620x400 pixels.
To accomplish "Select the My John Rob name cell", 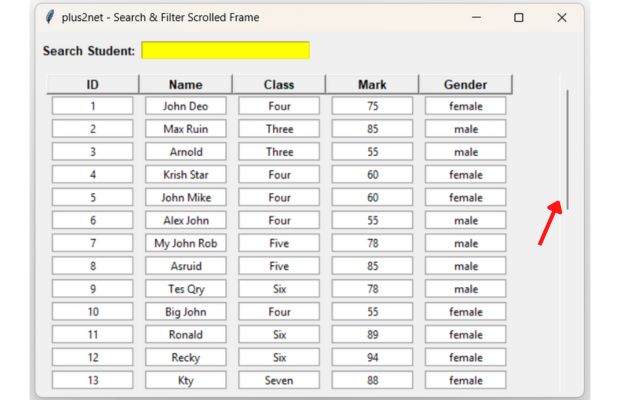I will 186,243.
